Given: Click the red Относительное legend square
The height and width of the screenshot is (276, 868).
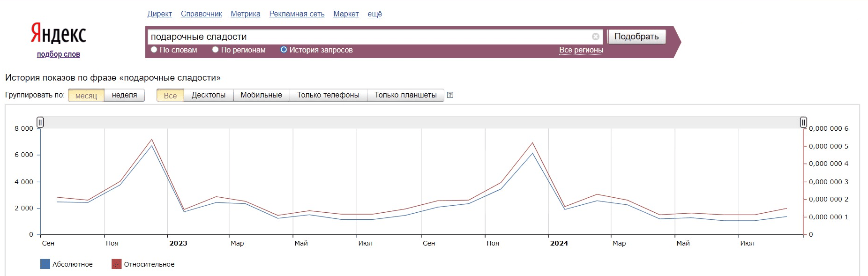Looking at the screenshot, I should point(116,264).
